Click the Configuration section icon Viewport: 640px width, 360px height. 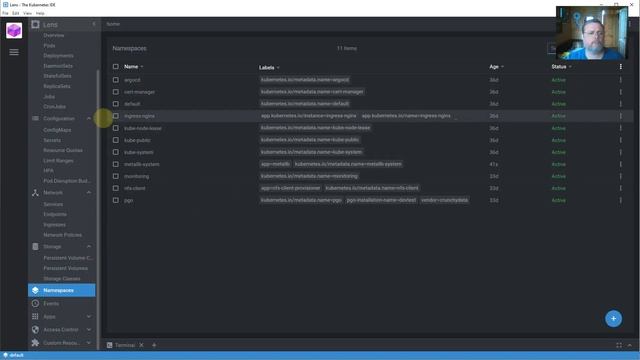click(x=36, y=118)
